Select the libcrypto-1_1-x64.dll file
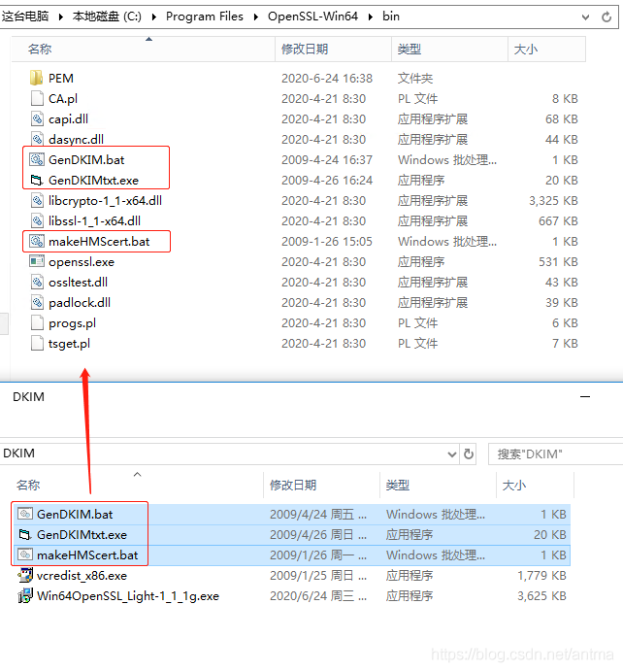 [105, 200]
